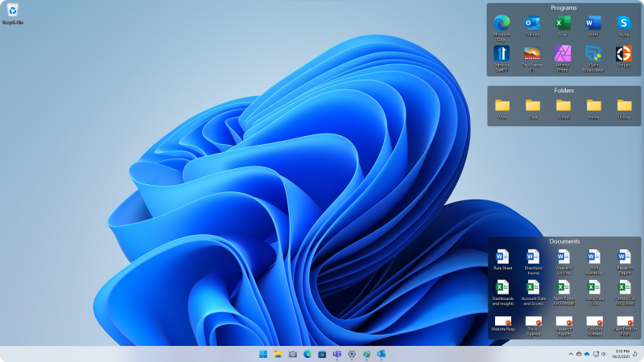
Task: Open the School folder in the Folders fence
Action: tap(563, 105)
